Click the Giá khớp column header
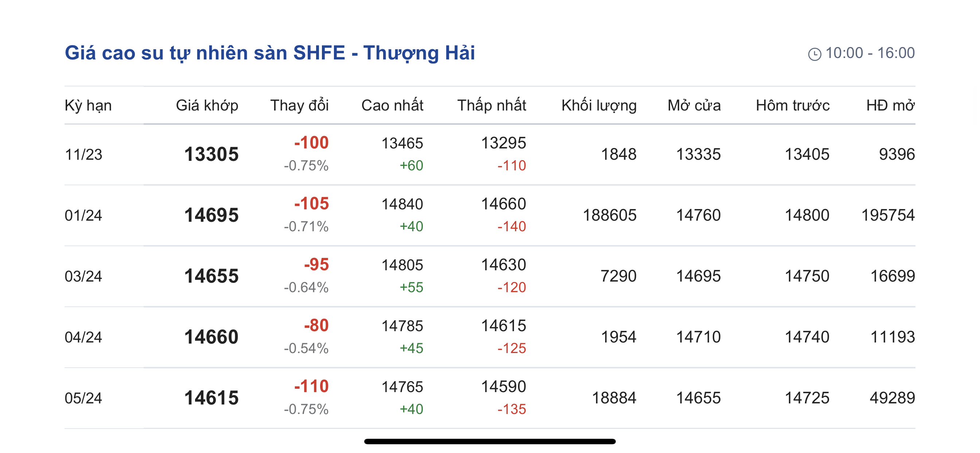Screen dimensions: 980x453 pyautogui.click(x=207, y=105)
